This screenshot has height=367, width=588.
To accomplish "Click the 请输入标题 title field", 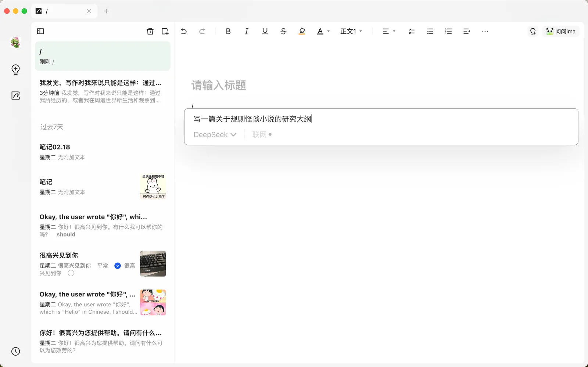I will (x=219, y=86).
